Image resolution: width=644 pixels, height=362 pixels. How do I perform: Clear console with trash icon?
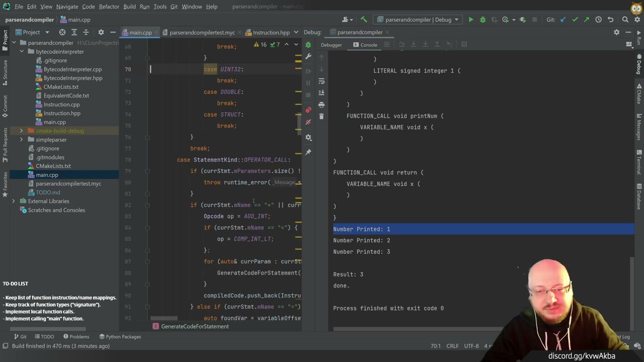[x=321, y=117]
